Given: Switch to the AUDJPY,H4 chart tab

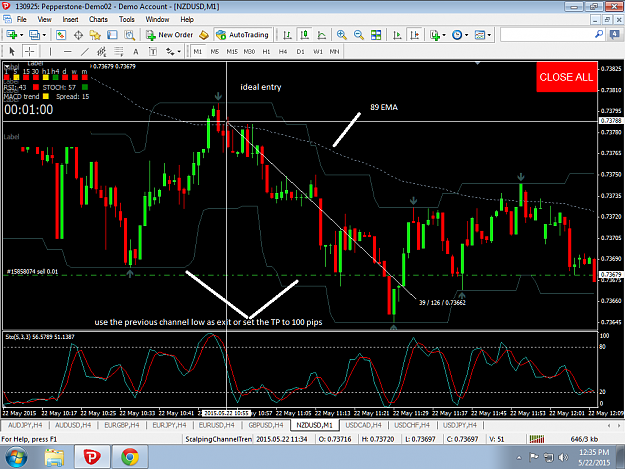Looking at the screenshot, I should point(25,425).
